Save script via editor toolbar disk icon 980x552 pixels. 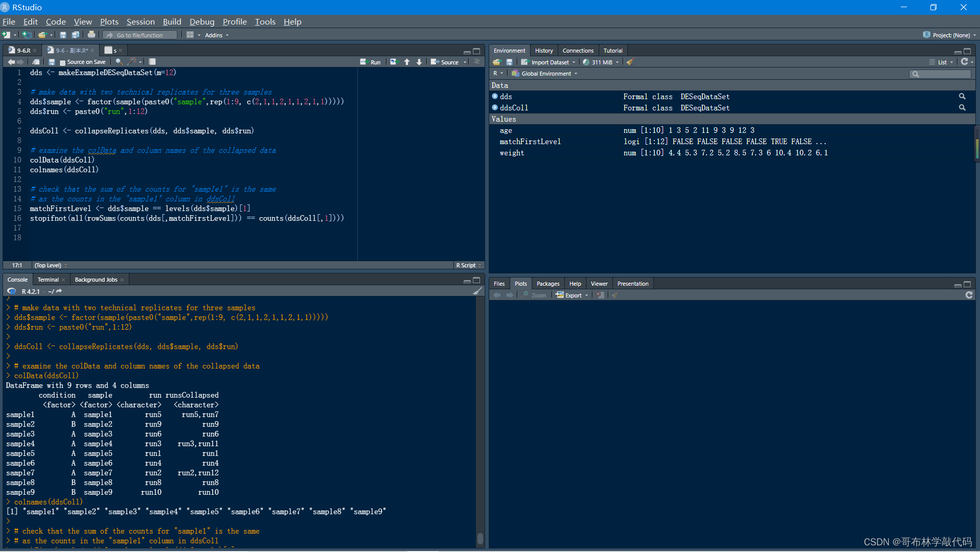(x=52, y=62)
